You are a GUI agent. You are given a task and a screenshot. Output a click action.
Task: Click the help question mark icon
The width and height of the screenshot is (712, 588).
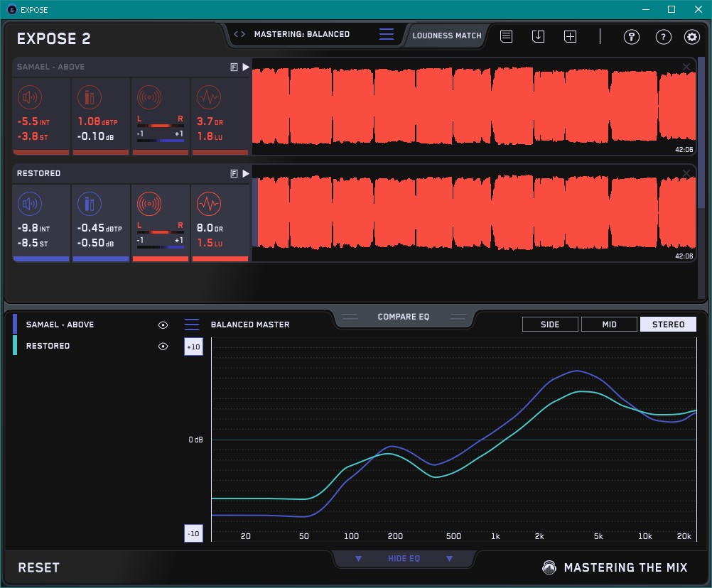(663, 37)
